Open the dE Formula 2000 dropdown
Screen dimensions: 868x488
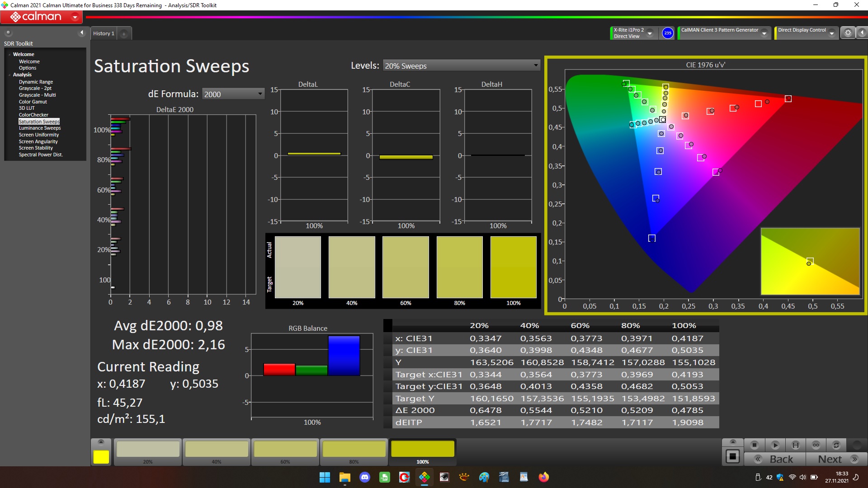tap(233, 94)
